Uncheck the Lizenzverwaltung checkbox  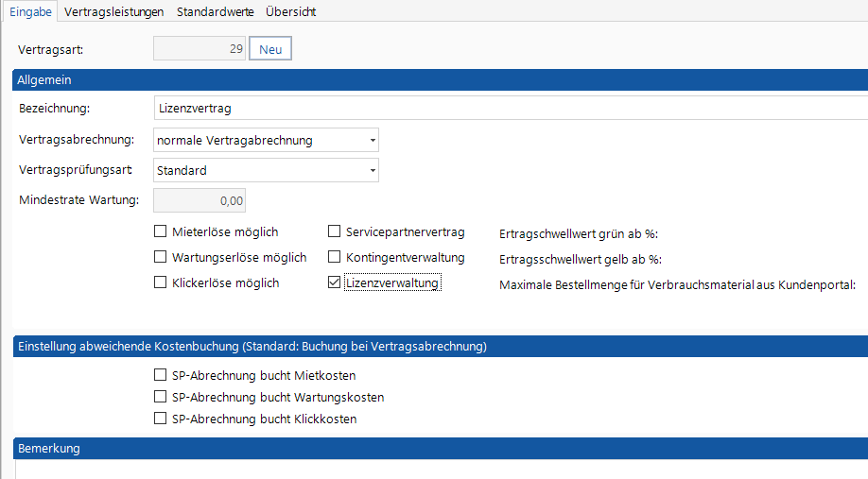click(334, 282)
